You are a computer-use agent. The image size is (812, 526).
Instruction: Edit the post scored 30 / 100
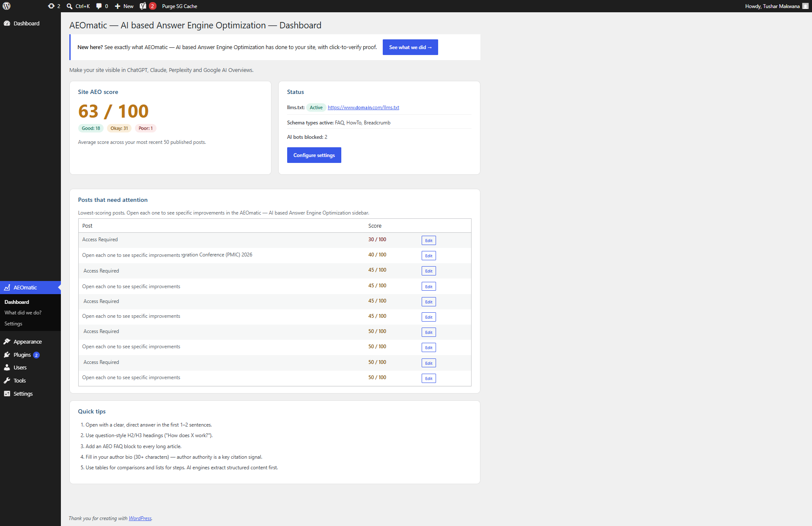click(x=428, y=240)
